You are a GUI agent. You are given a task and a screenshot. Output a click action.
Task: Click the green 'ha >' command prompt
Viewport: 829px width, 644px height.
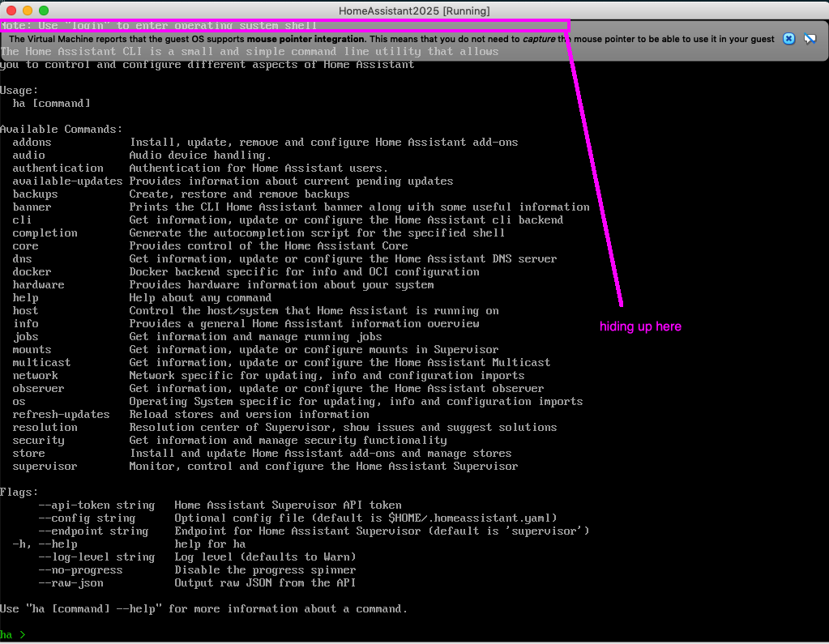pos(13,634)
